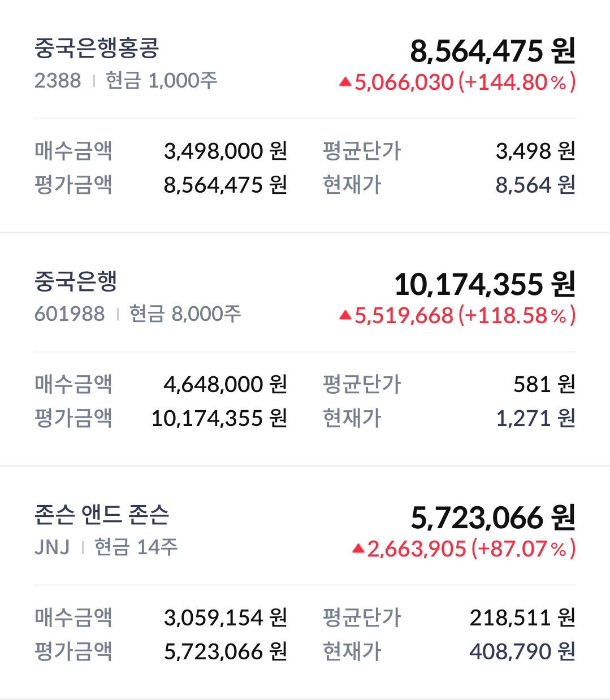The image size is (610, 700).
Task: Tap the +87.07% gain percentage
Action: [524, 549]
